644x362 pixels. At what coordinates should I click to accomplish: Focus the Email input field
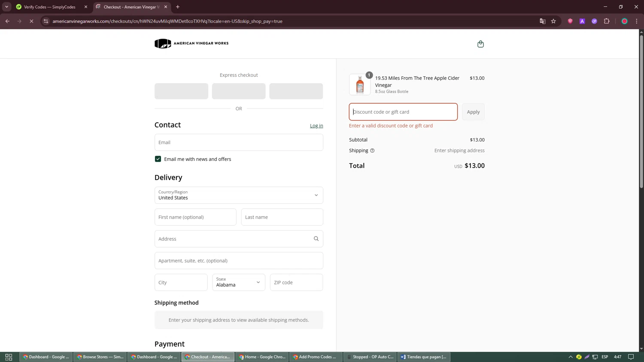click(239, 142)
